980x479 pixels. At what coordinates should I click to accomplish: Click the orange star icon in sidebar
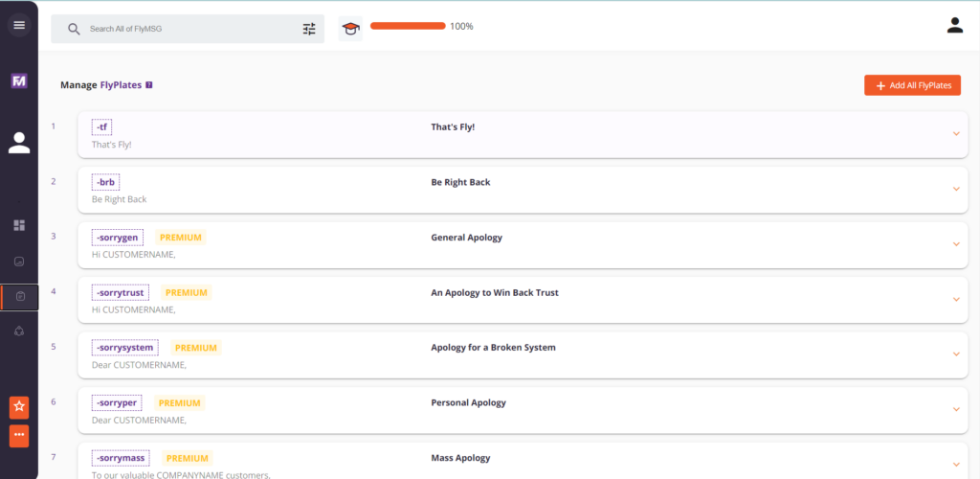click(19, 407)
